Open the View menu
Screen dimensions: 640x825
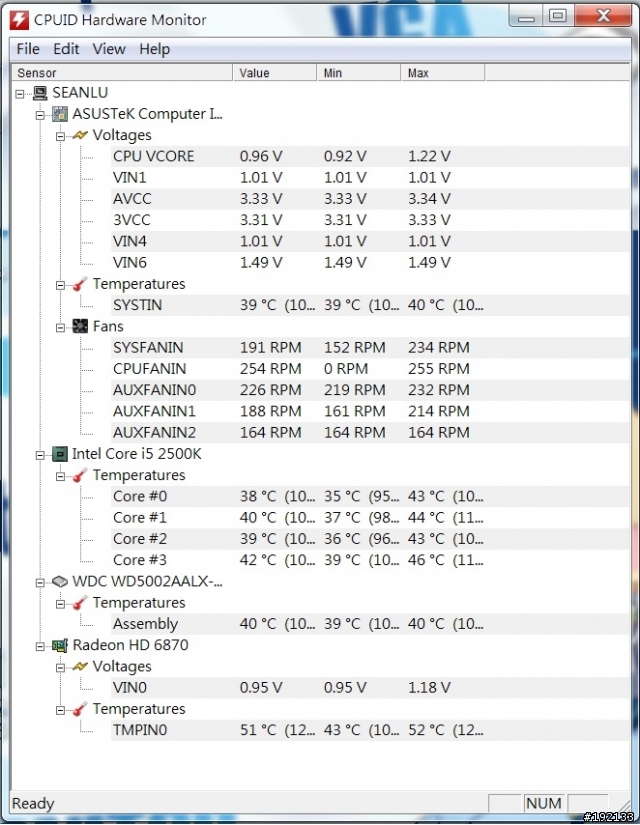click(x=109, y=49)
